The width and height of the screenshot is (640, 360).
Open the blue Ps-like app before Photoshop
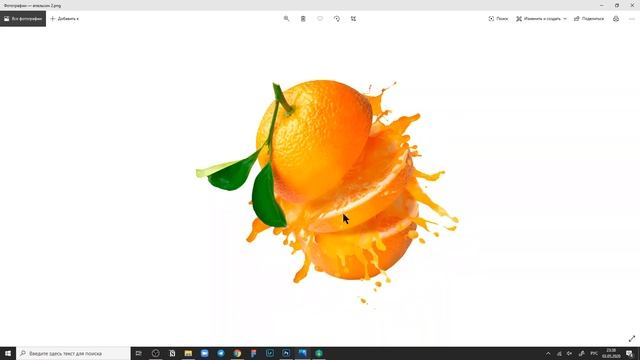tap(270, 353)
